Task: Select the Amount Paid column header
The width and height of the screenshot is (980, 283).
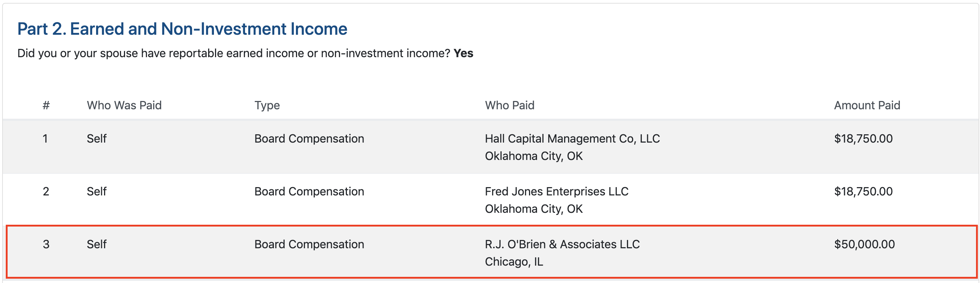Action: pyautogui.click(x=867, y=105)
